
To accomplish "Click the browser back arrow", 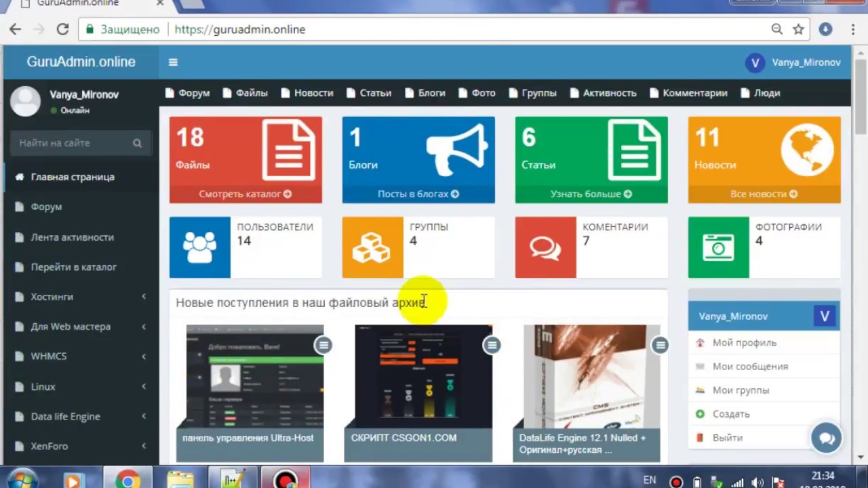I will [15, 29].
